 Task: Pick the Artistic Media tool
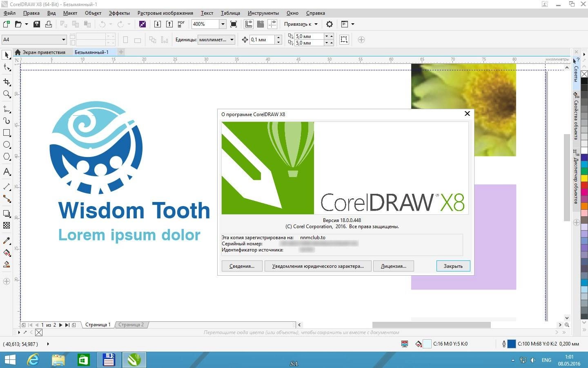click(x=7, y=121)
